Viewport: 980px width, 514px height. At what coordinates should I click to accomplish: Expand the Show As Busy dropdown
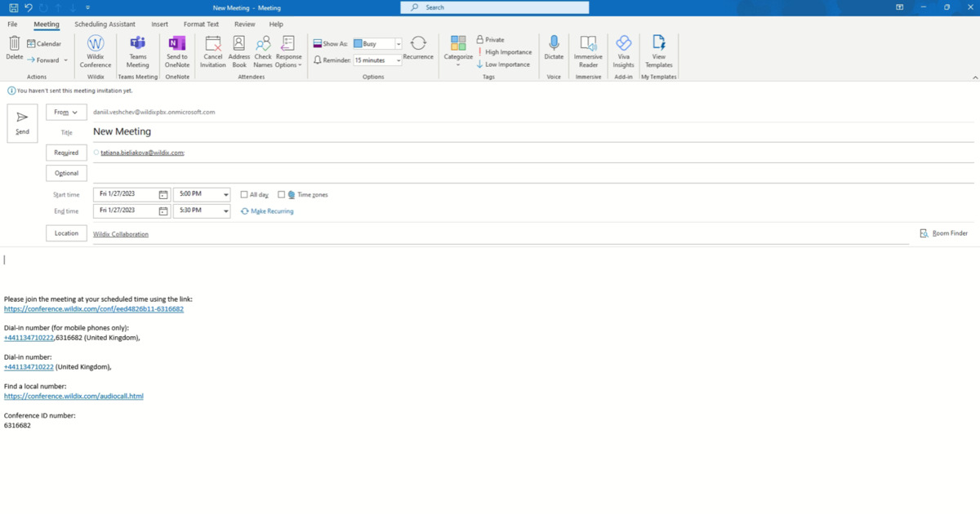click(x=399, y=44)
